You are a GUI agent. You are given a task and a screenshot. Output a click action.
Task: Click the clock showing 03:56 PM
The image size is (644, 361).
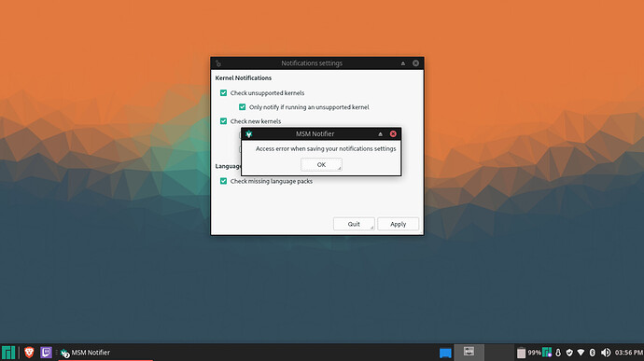click(629, 353)
